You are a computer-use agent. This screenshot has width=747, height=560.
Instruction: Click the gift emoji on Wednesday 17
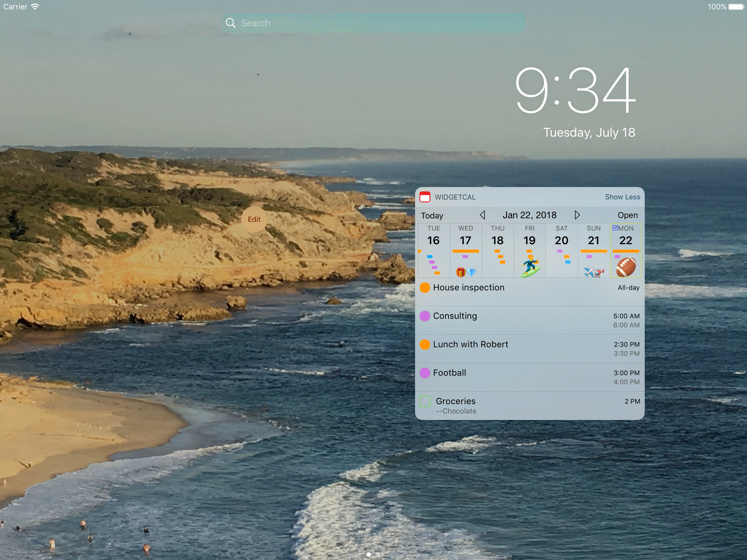pos(461,272)
